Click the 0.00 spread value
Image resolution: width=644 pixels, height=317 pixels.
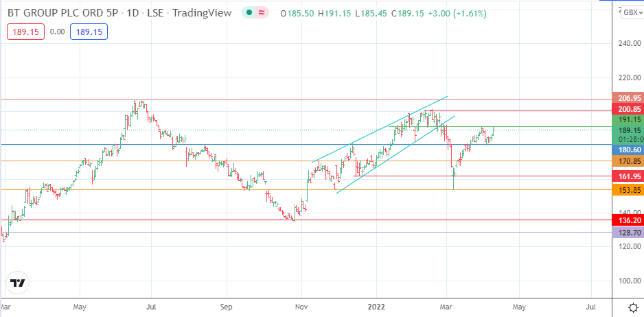(x=57, y=32)
